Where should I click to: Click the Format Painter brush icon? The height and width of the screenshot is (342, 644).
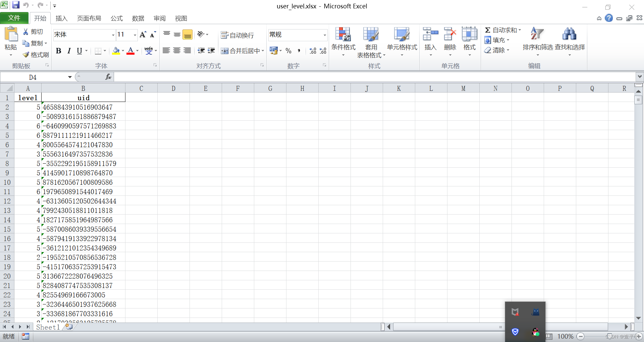click(25, 55)
